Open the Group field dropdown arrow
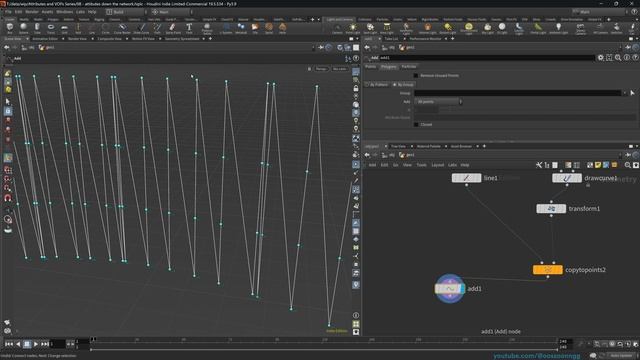The image size is (640, 360). click(x=624, y=93)
